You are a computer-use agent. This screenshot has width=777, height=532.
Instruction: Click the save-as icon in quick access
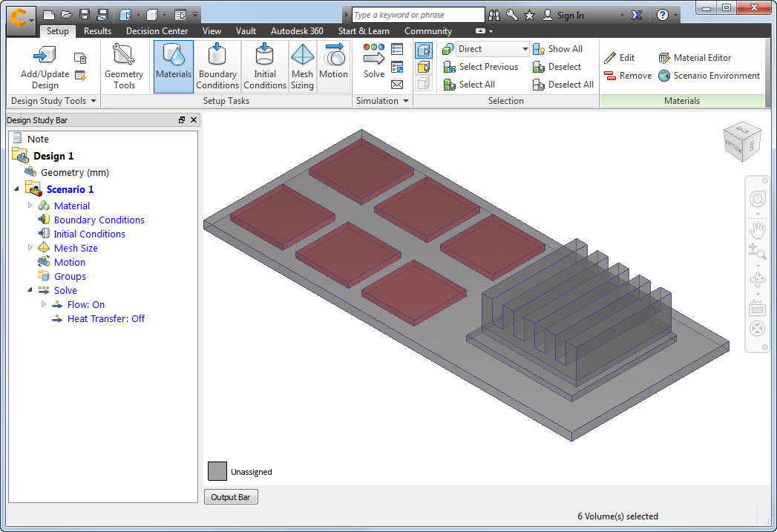click(x=102, y=15)
